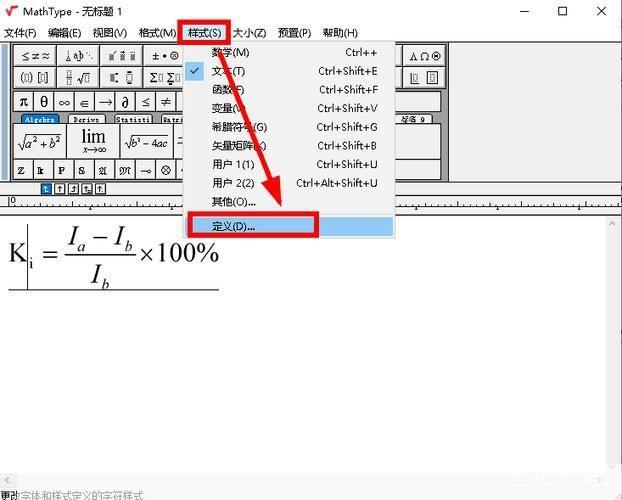
Task: Open the 编辑(E) menu
Action: point(64,33)
